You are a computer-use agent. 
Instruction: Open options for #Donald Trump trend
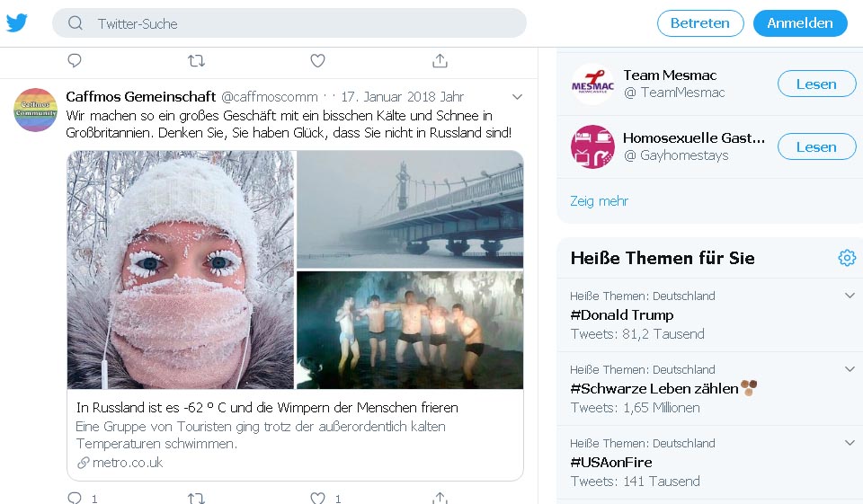[x=850, y=296]
